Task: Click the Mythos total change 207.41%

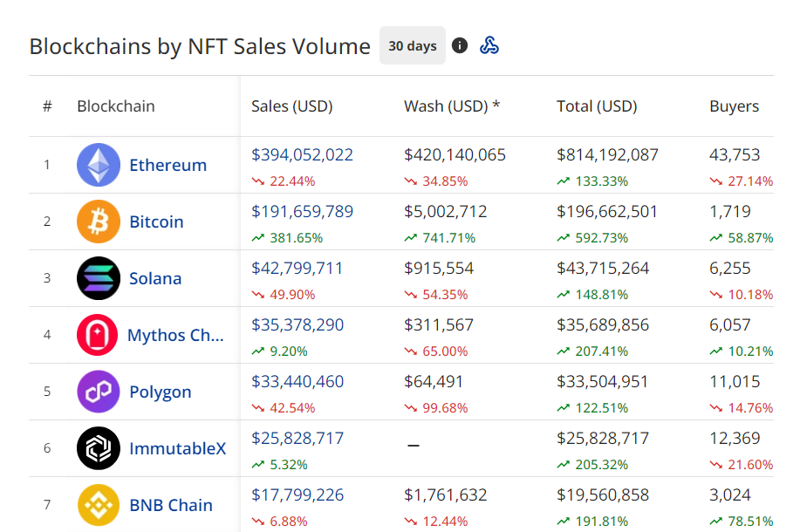Action: [592, 351]
